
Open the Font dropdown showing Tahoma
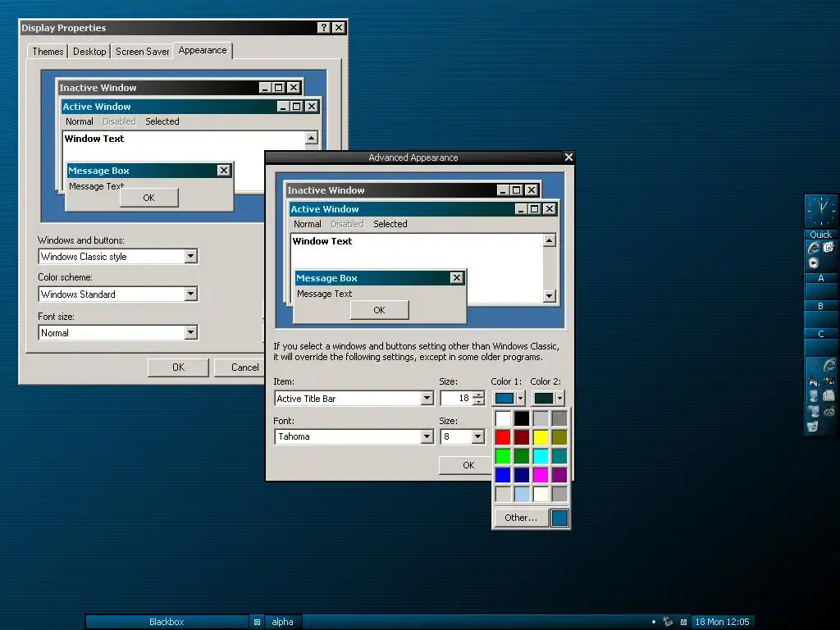point(427,436)
